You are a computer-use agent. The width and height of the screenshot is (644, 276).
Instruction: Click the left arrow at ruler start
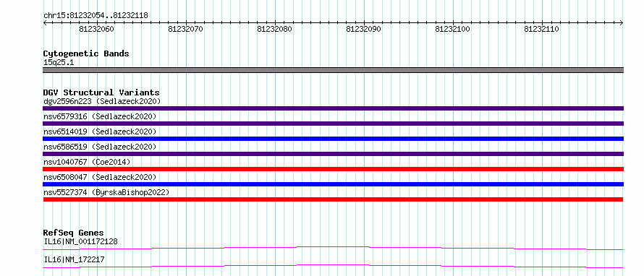[45, 23]
